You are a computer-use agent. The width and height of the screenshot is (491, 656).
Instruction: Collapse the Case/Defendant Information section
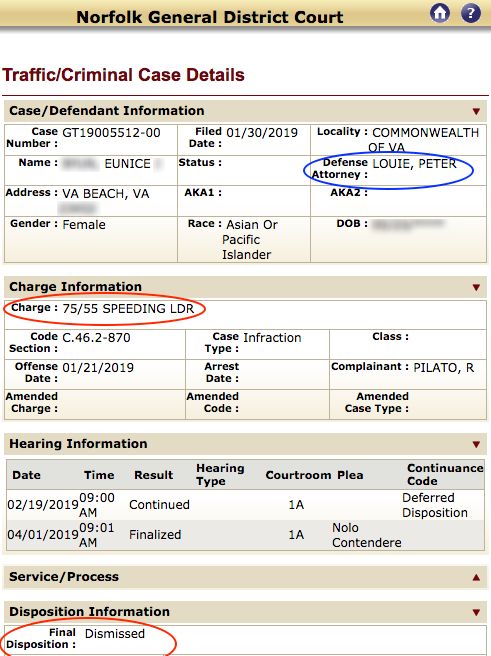coord(476,111)
